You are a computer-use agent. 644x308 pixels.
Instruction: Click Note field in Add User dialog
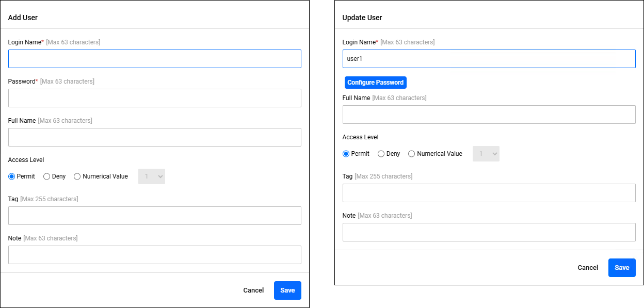click(155, 255)
